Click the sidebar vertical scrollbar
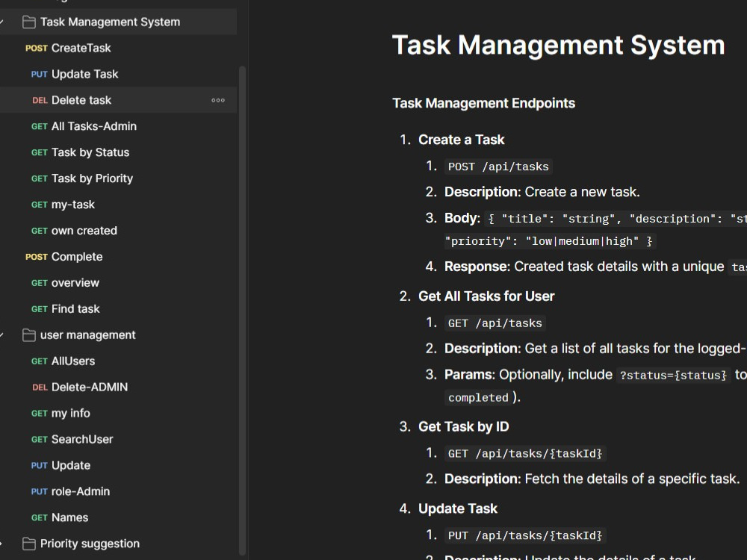This screenshot has height=560, width=747. [x=242, y=310]
